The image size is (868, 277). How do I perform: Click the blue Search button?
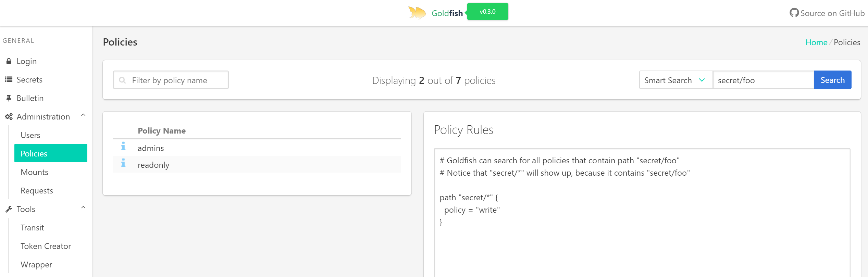[x=832, y=80]
